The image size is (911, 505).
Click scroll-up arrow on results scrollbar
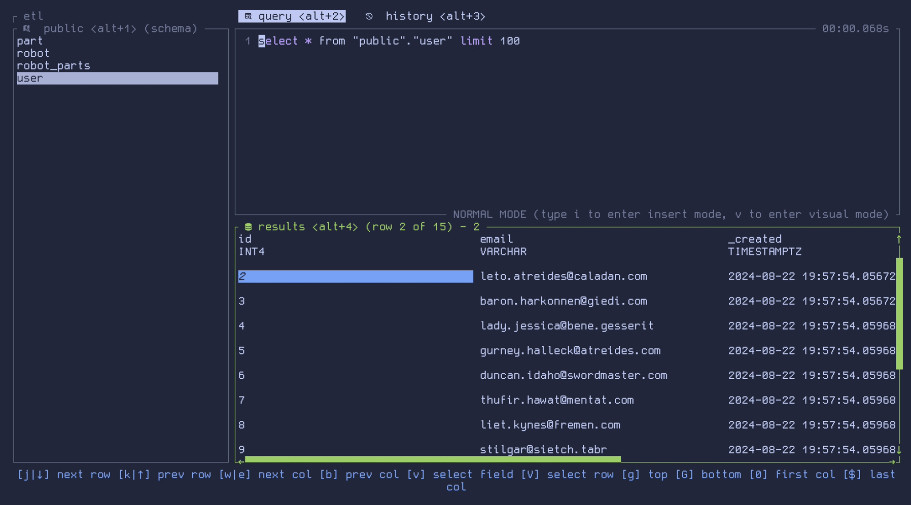tap(899, 239)
